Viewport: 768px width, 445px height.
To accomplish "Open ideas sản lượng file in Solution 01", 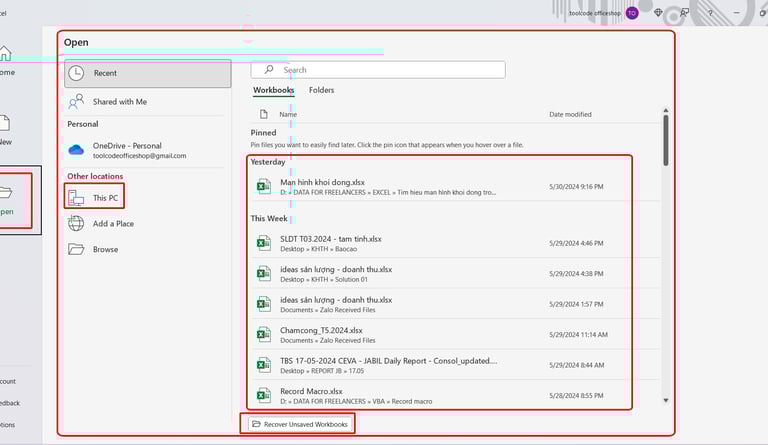I will click(x=456, y=274).
